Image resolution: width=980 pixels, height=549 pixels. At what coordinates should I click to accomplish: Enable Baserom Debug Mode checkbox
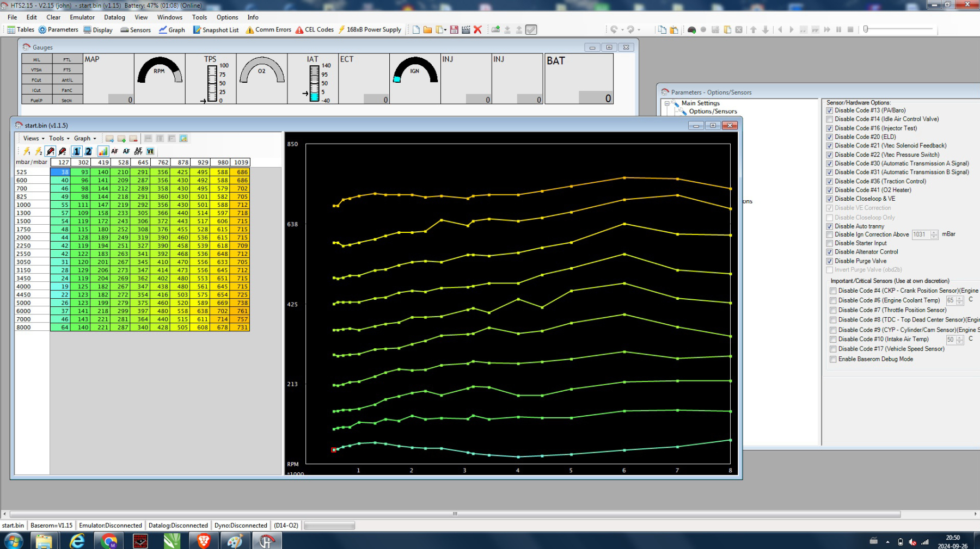point(833,359)
